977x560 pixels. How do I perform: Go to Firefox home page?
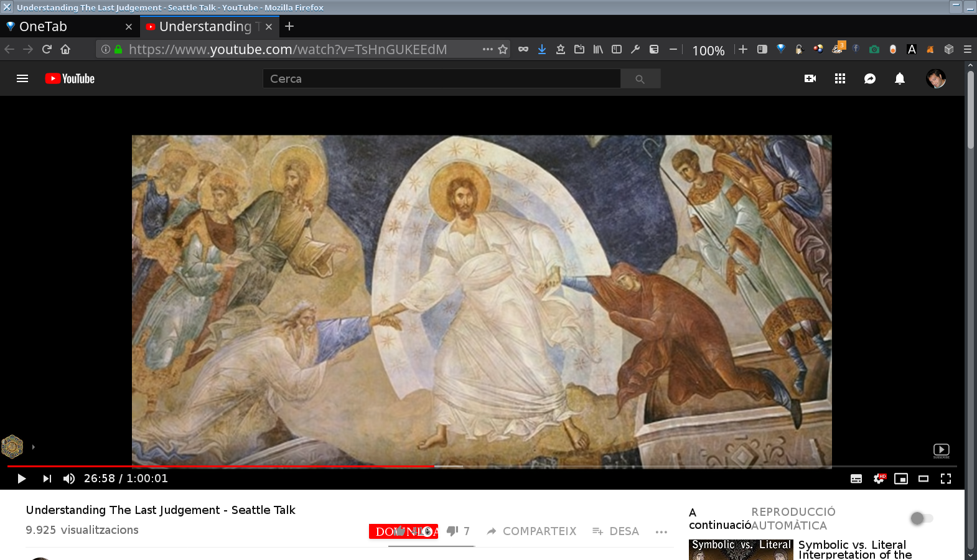[65, 49]
